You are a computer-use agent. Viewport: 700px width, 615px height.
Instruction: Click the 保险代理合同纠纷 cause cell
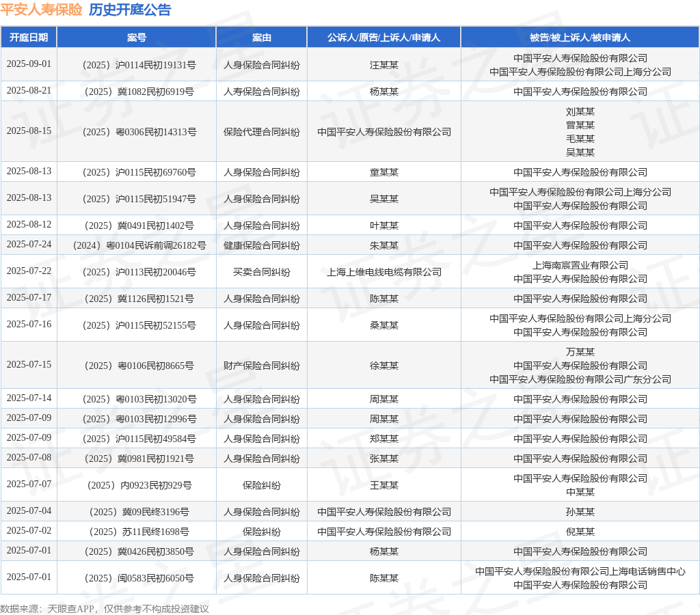coord(262,132)
